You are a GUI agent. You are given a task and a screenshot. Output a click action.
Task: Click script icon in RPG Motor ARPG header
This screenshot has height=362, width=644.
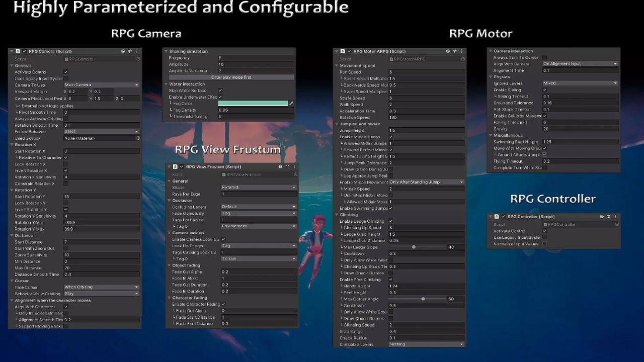point(343,51)
